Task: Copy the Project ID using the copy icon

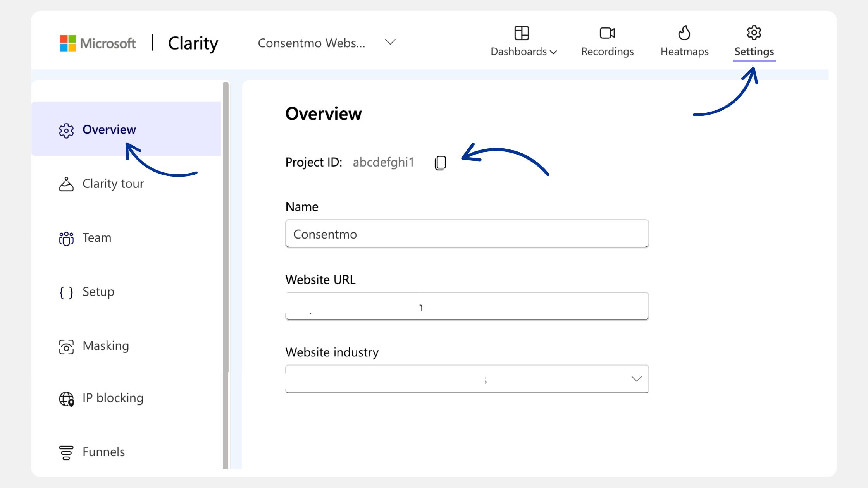Action: [x=440, y=162]
